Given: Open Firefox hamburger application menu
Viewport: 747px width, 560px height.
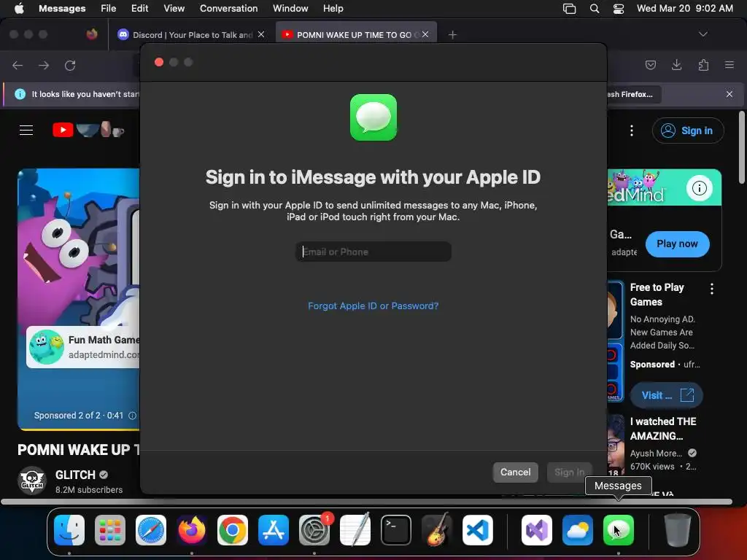Looking at the screenshot, I should pos(729,65).
